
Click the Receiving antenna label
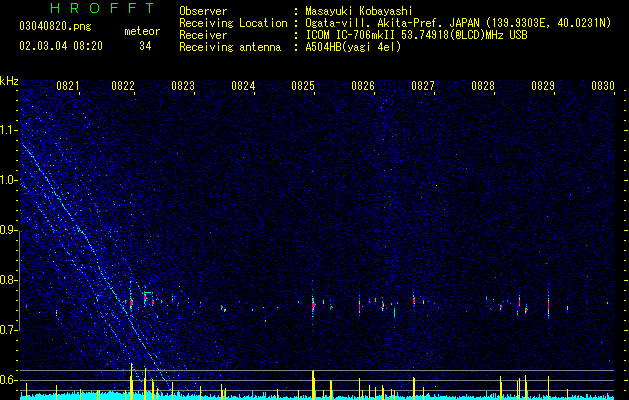coord(230,48)
